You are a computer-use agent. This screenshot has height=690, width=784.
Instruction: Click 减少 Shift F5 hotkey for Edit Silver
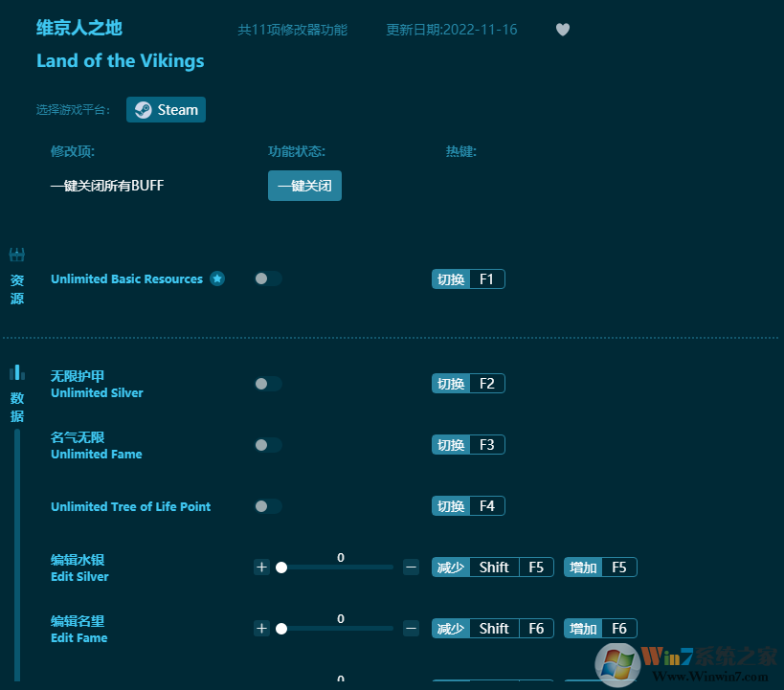point(492,567)
